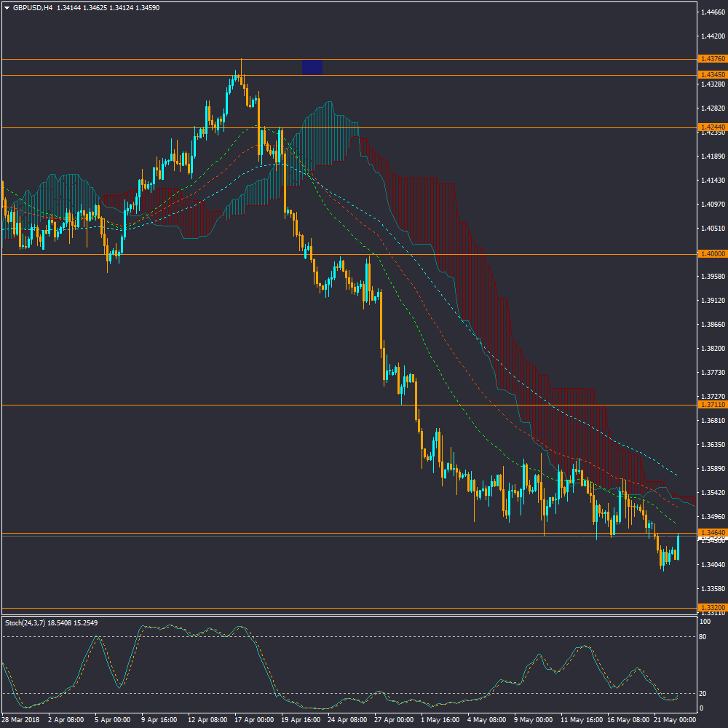The height and width of the screenshot is (728, 728).
Task: Click the 17 Apr 00:00 time label
Action: (x=255, y=719)
